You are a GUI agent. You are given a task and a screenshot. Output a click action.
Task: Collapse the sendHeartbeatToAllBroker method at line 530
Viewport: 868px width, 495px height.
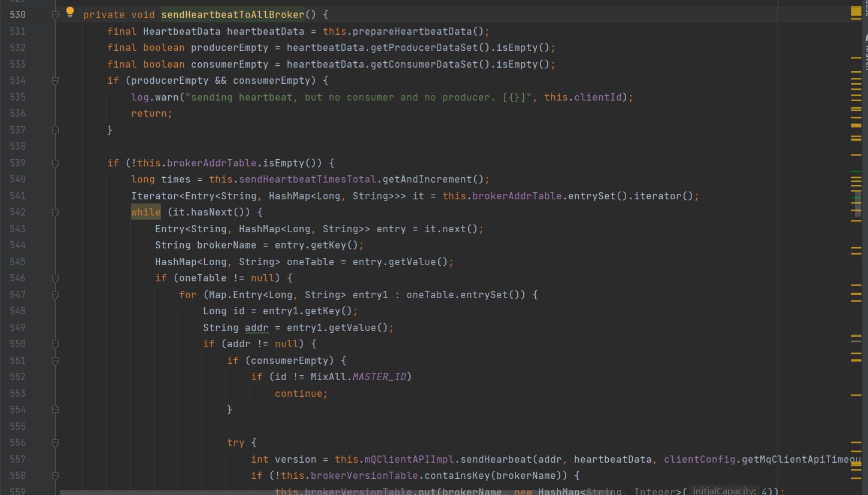(55, 14)
